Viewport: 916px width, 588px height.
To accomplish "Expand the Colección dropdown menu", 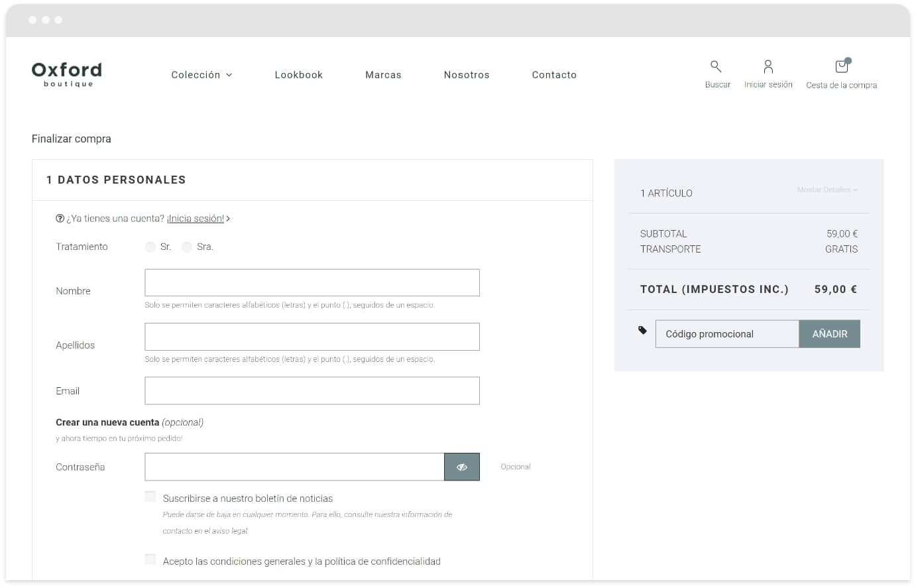I will click(x=201, y=75).
